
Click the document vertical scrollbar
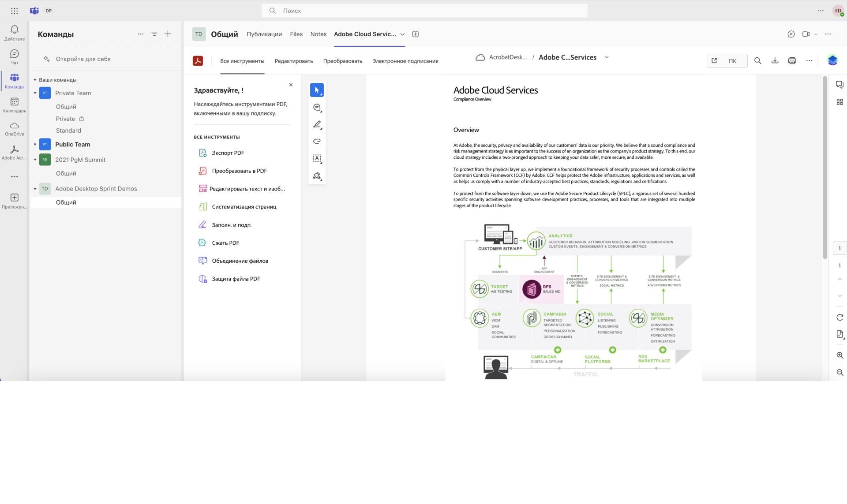[x=825, y=168]
